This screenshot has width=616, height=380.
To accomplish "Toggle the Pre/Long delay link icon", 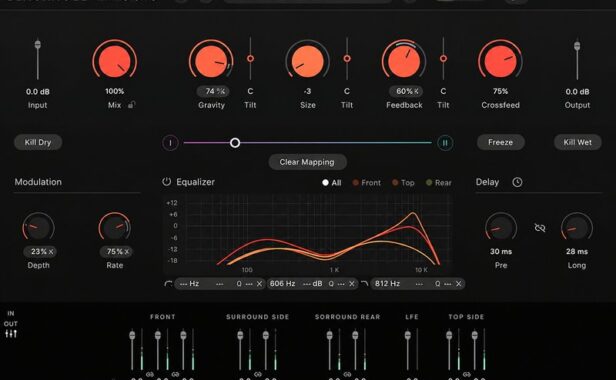I will [540, 228].
